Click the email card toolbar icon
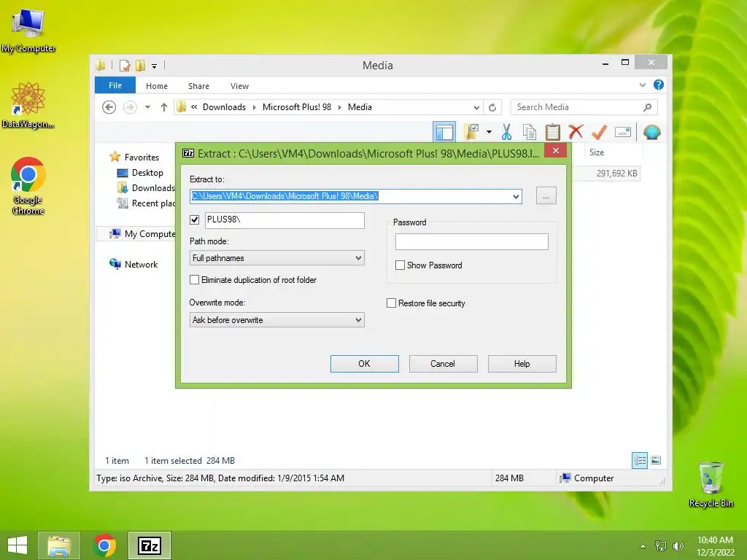747x560 pixels. click(623, 132)
